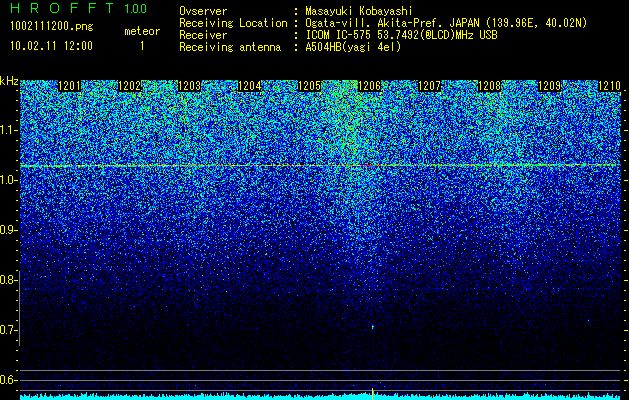629x400 pixels.
Task: Click the 1205 time marker label
Action: coord(310,86)
